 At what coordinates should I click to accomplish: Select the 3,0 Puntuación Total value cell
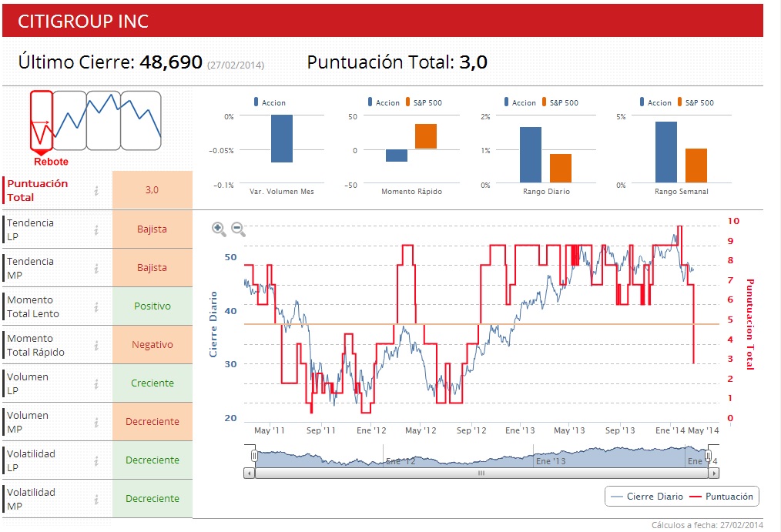pos(153,189)
